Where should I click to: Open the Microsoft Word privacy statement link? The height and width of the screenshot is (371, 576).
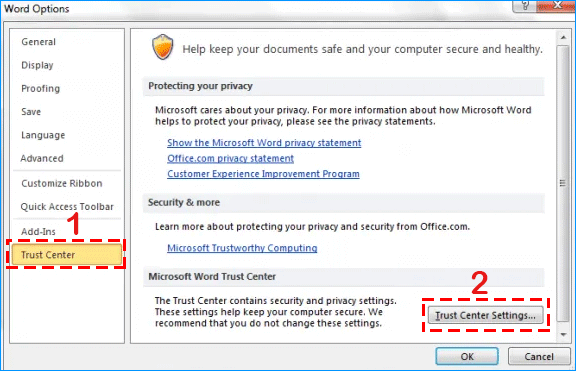pyautogui.click(x=264, y=143)
